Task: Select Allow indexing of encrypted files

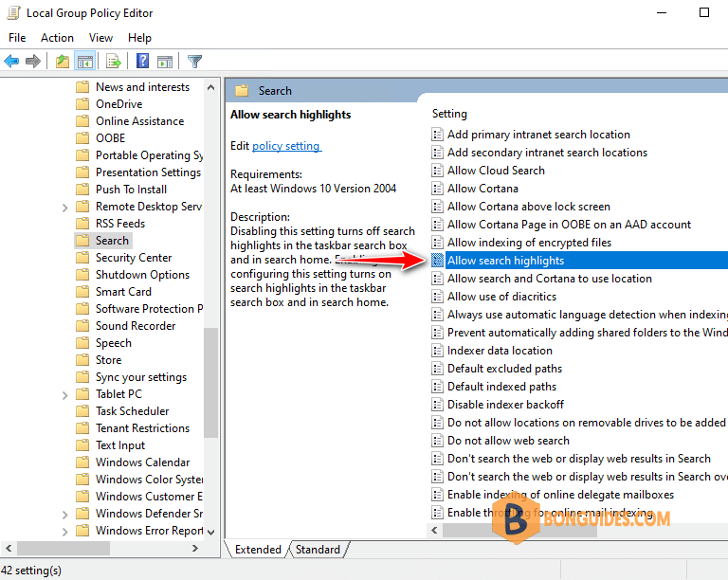Action: click(529, 243)
